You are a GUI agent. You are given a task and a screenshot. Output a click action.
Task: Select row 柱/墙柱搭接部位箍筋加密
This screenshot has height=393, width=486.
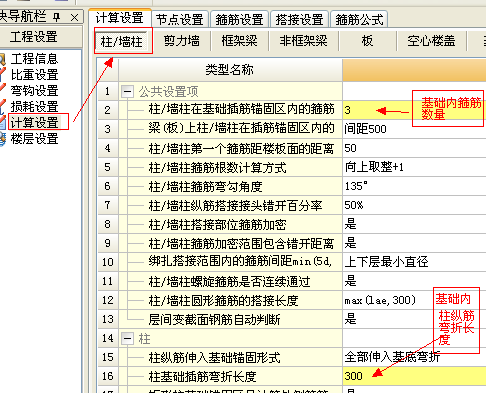pyautogui.click(x=217, y=224)
